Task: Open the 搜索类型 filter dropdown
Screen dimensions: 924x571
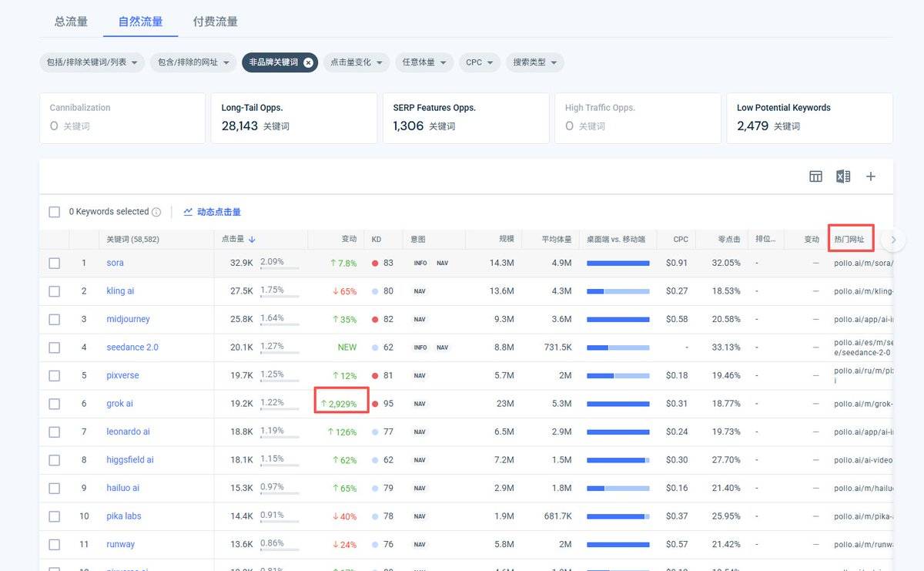Action: [x=535, y=62]
